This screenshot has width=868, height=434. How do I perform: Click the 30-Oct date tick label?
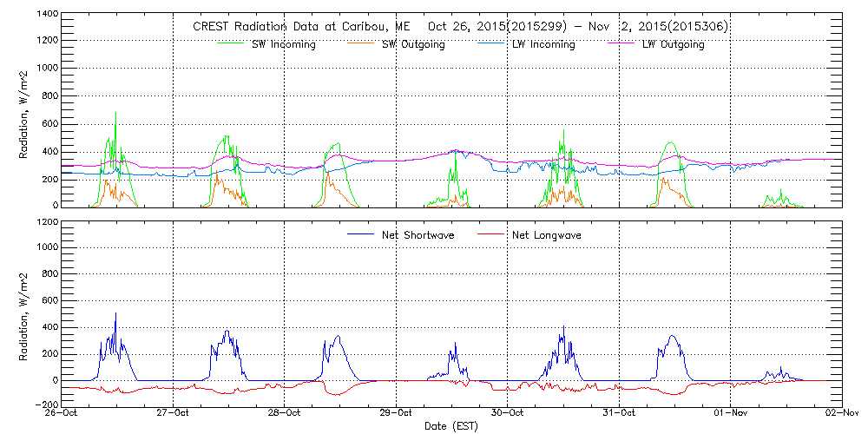tap(508, 415)
